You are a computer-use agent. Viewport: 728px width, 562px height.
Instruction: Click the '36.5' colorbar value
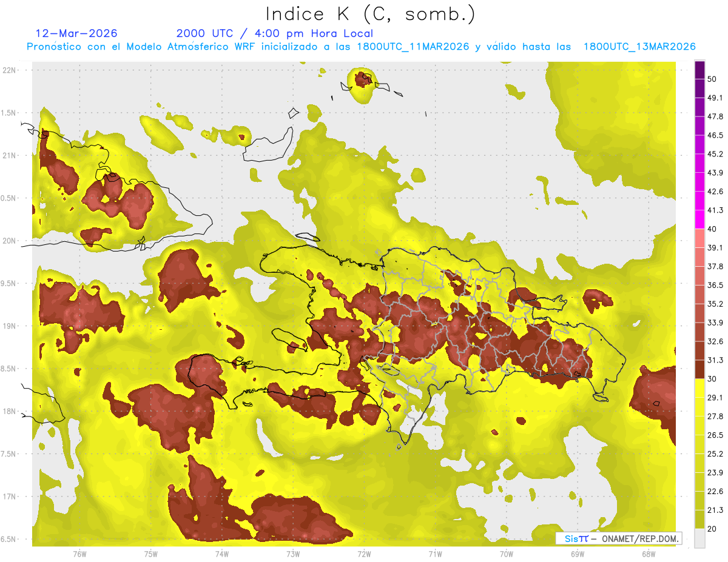coord(716,285)
